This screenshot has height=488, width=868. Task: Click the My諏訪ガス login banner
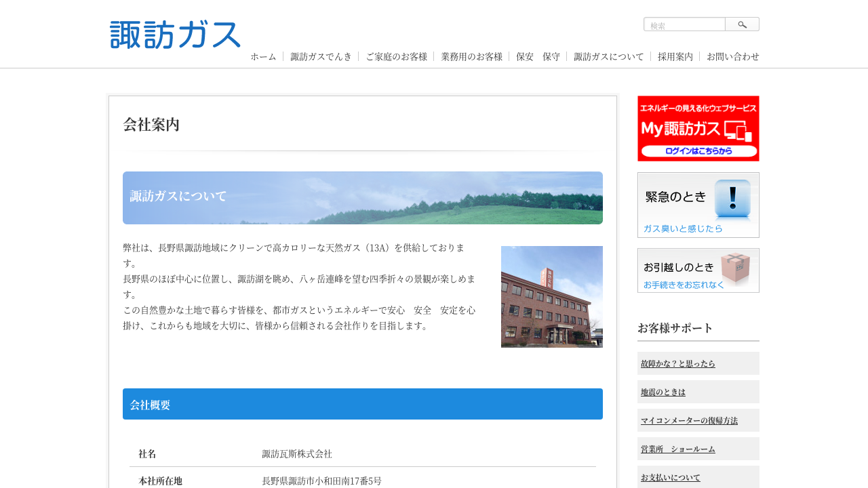coord(698,129)
